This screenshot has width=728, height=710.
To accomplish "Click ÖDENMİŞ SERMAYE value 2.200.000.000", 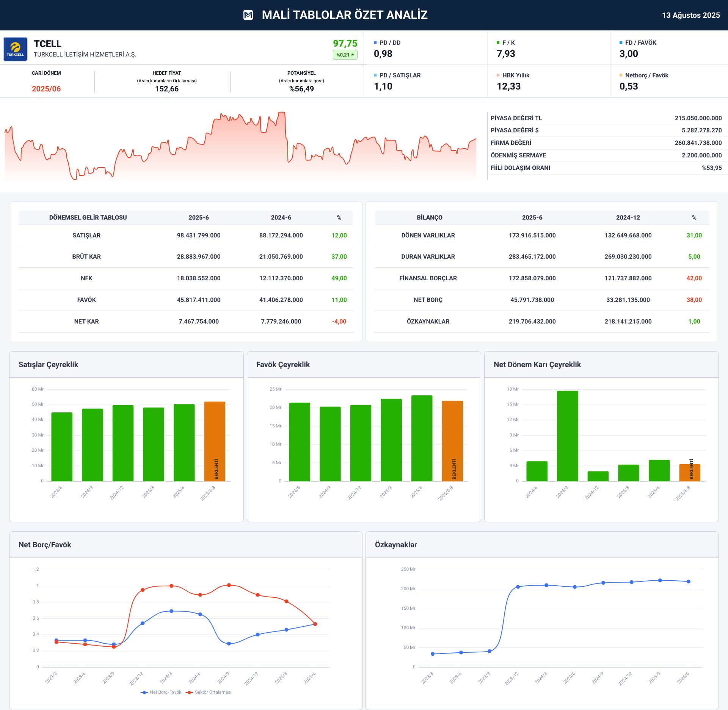I will click(701, 155).
